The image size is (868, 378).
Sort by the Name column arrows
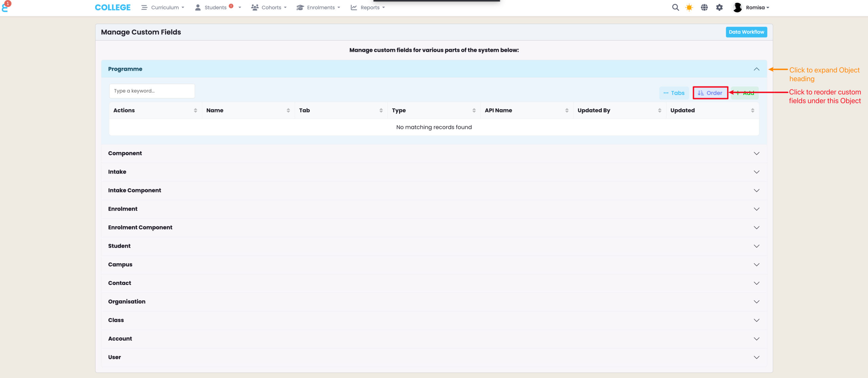click(x=288, y=110)
